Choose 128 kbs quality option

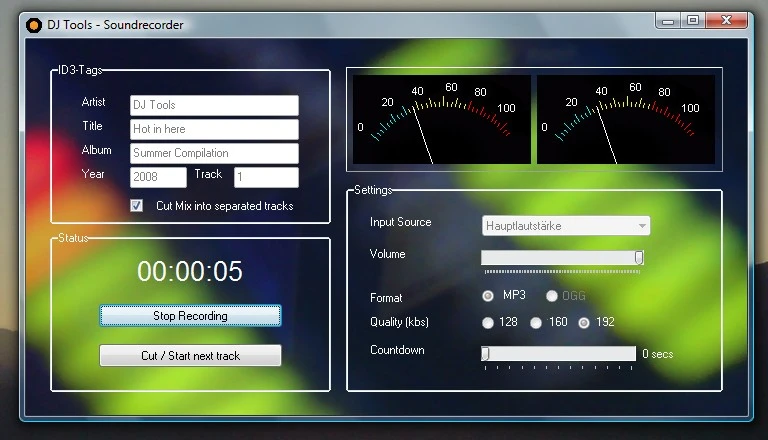pyautogui.click(x=488, y=323)
